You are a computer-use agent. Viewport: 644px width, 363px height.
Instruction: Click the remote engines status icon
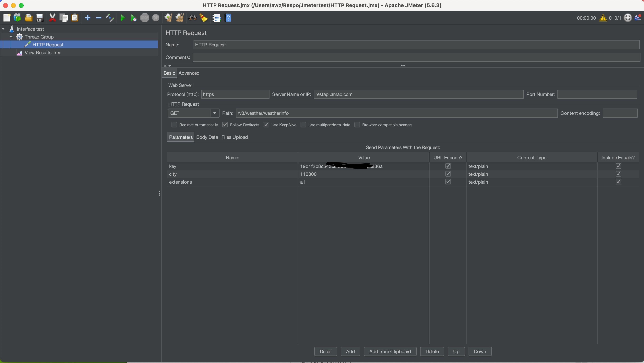click(628, 18)
